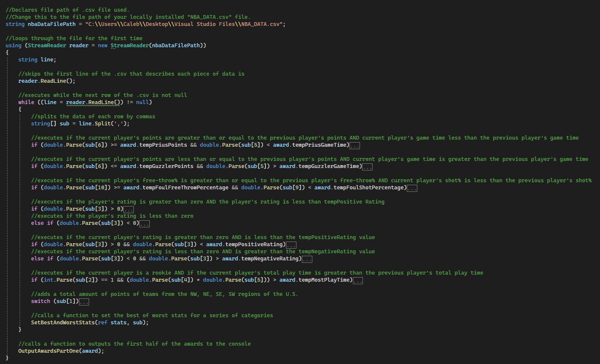Screen dimensions: 600x364
Task: Click the underlined StreamReader constructor after 'new'
Action: pos(130,46)
